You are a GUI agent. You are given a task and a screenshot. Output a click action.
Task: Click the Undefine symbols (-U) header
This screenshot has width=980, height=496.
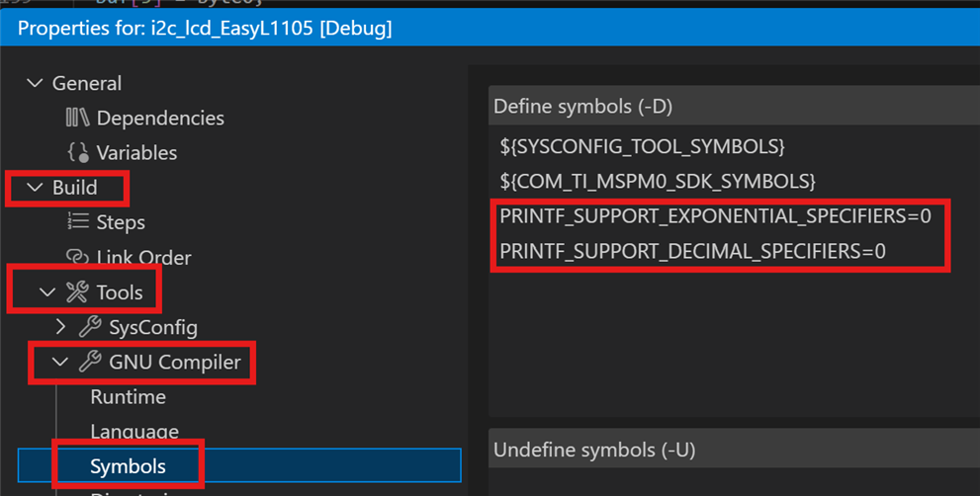594,450
